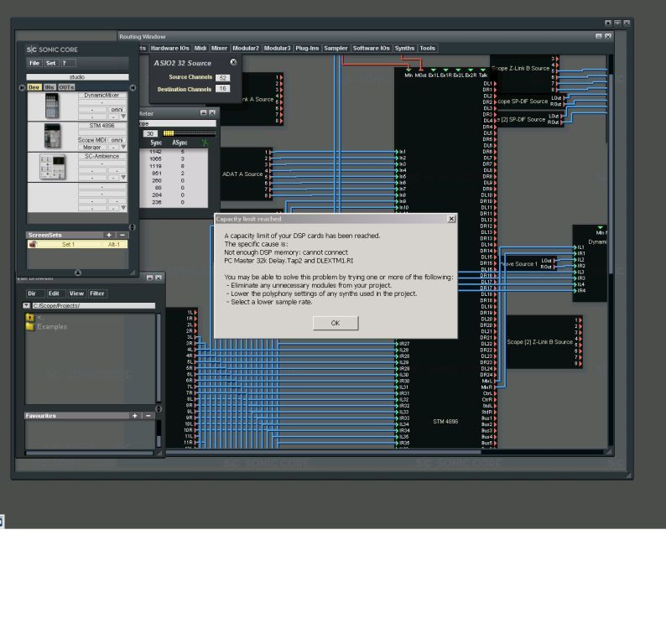The height and width of the screenshot is (644, 666).
Task: Open the Set menu in Sonic Core panel
Action: click(51, 63)
